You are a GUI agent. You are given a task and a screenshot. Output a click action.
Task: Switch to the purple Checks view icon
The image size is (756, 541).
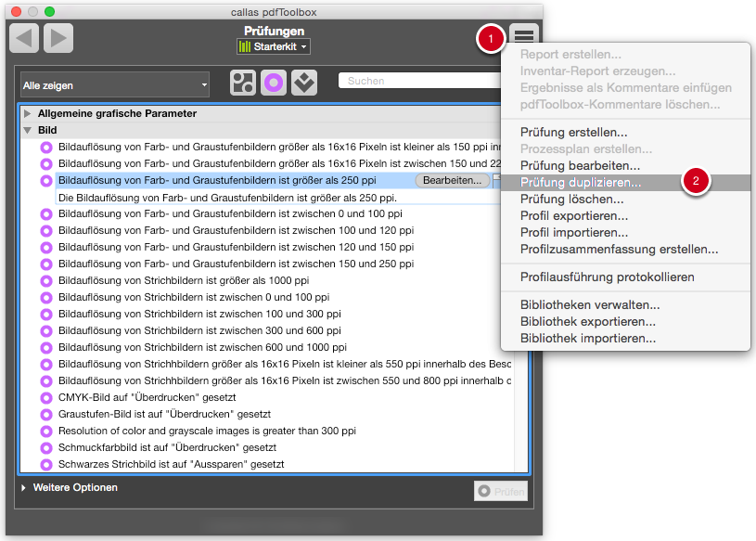pyautogui.click(x=274, y=83)
